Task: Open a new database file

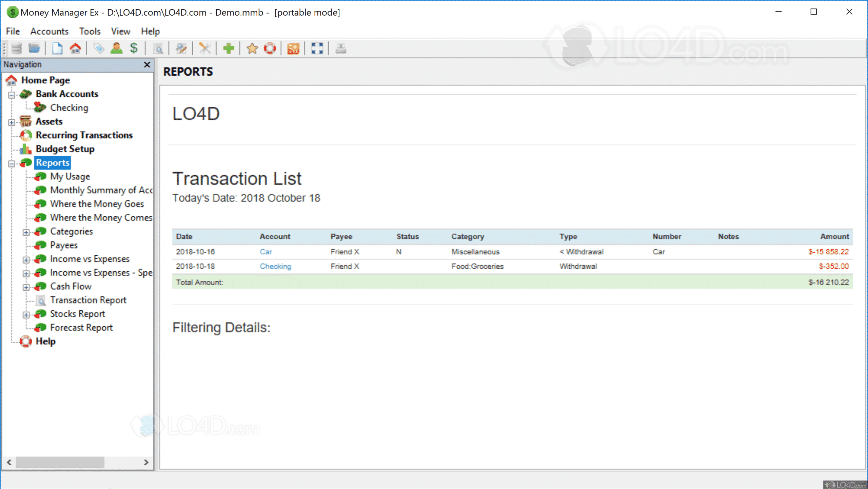Action: coord(57,48)
